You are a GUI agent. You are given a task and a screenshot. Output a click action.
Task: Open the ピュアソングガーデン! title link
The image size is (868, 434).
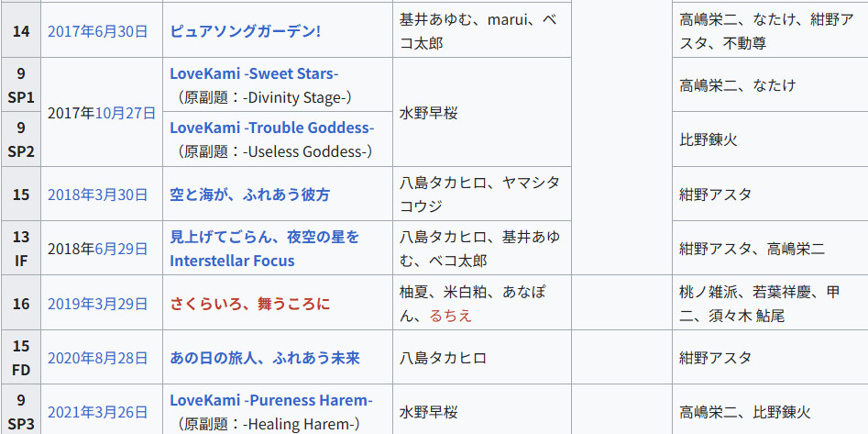click(246, 31)
